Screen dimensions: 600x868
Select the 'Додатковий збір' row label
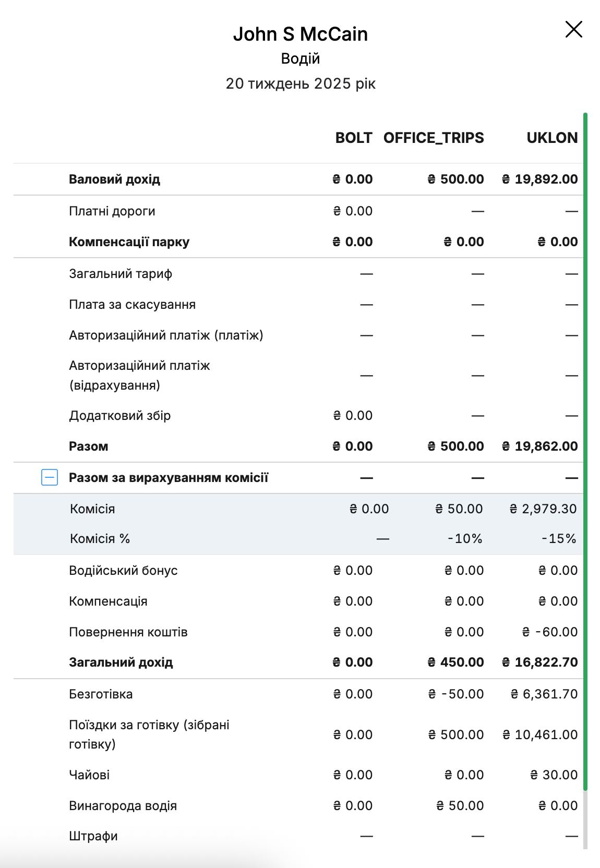point(120,416)
